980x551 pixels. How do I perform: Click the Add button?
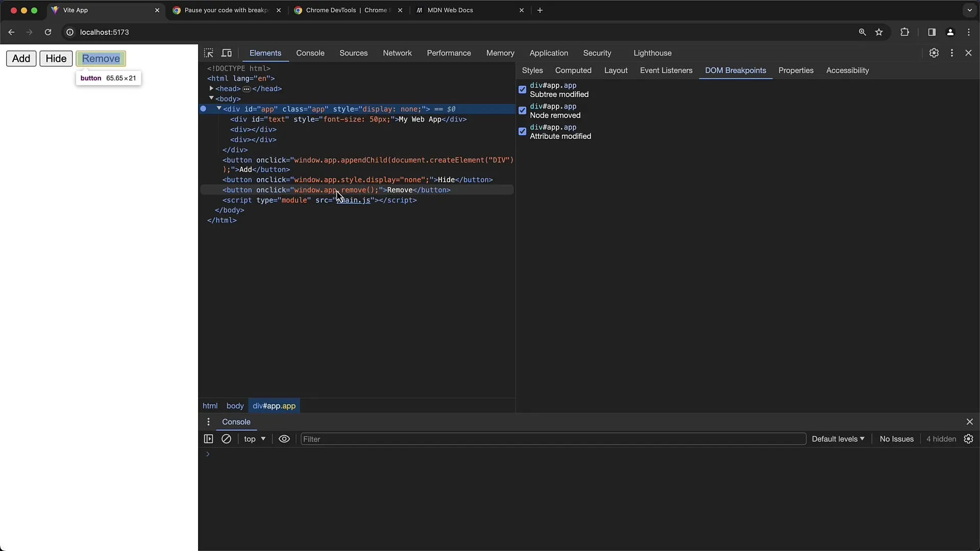(20, 58)
